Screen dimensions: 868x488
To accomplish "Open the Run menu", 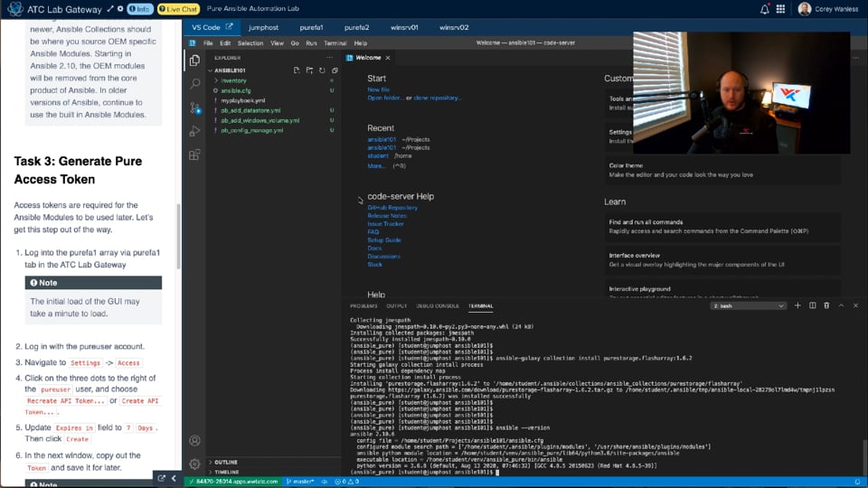I will point(311,42).
